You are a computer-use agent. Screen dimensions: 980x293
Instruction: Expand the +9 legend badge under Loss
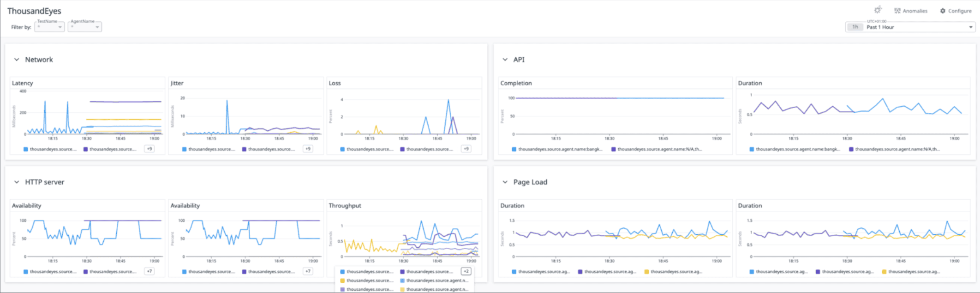click(x=466, y=149)
